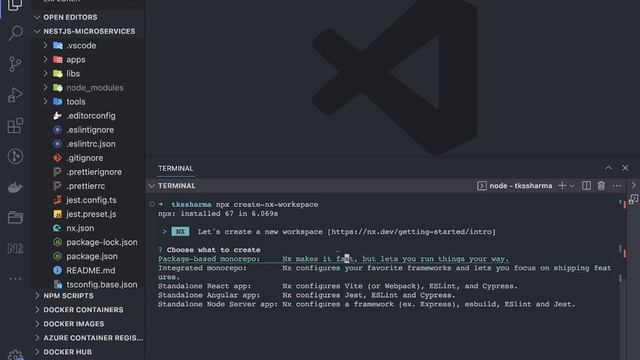This screenshot has height=360, width=640.
Task: Open the .eslintignore file
Action: point(88,130)
